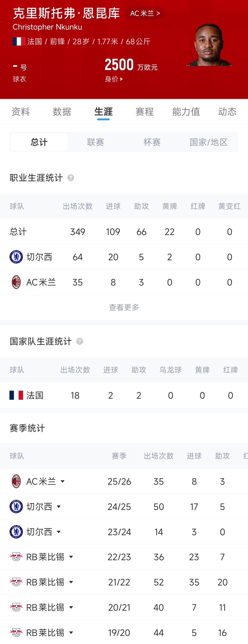This screenshot has width=248, height=644.
Task: Switch to 杯赛 filter segment
Action: [152, 142]
